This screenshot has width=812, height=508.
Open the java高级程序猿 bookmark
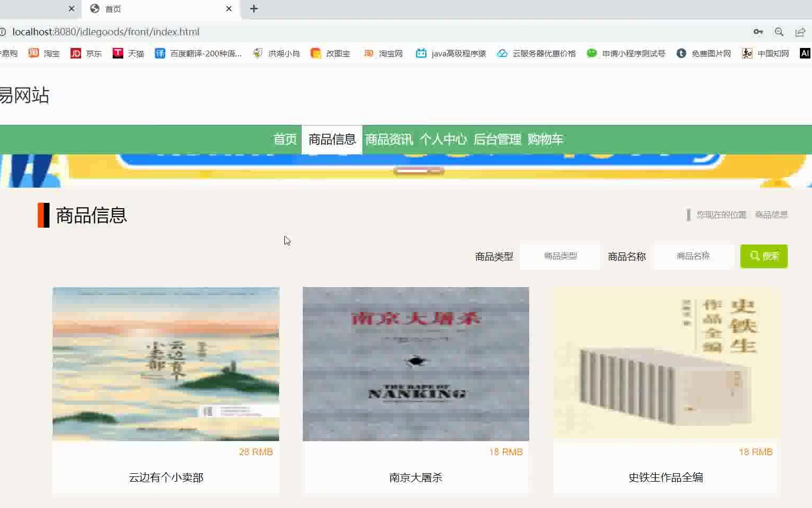pyautogui.click(x=451, y=53)
